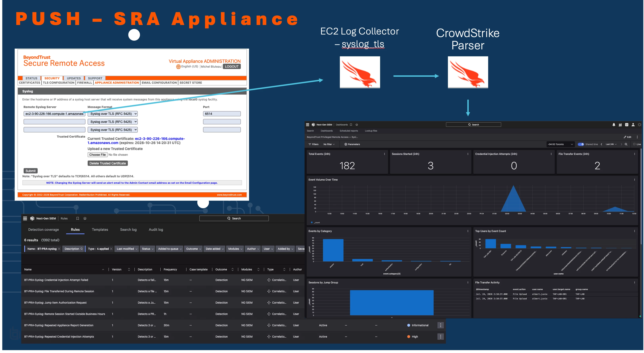Open Total Events widget options menu
The image size is (644, 353).
point(384,154)
